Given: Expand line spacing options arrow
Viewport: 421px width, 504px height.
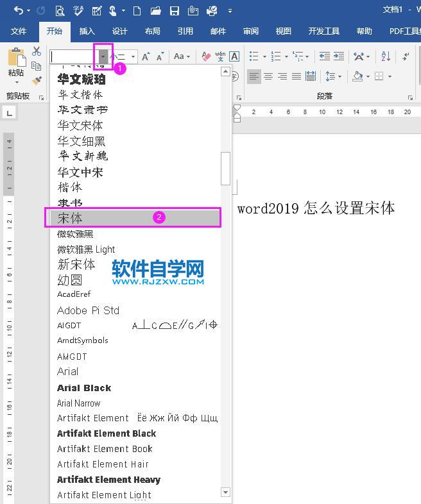Looking at the screenshot, I should 339,76.
